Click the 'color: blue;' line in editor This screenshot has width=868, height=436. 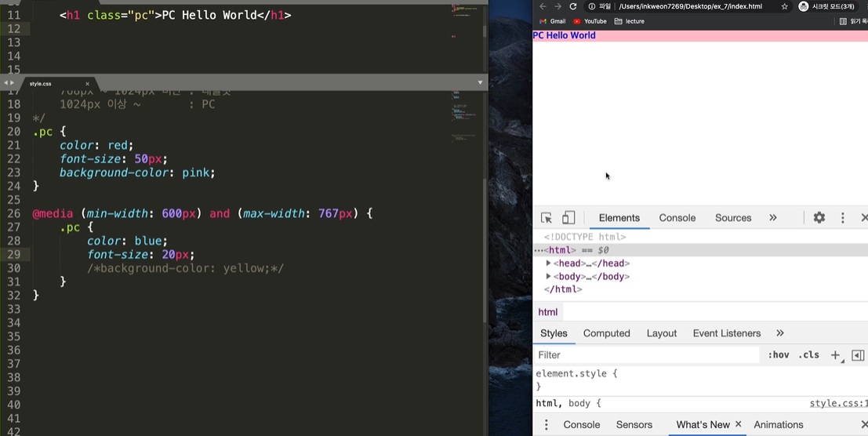coord(127,242)
